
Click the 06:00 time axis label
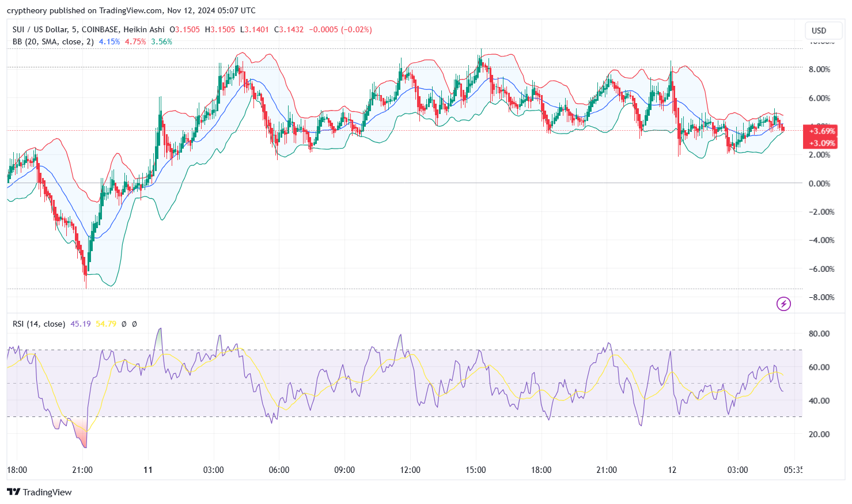tap(279, 470)
